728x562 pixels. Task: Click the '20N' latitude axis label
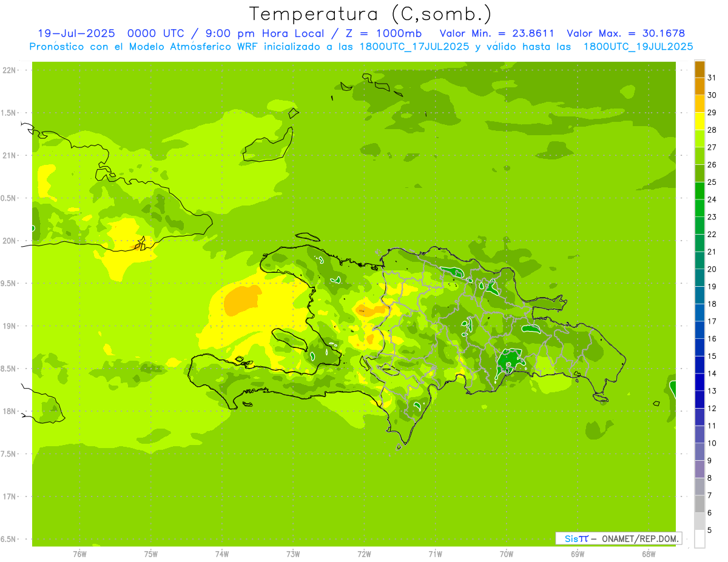click(8, 241)
